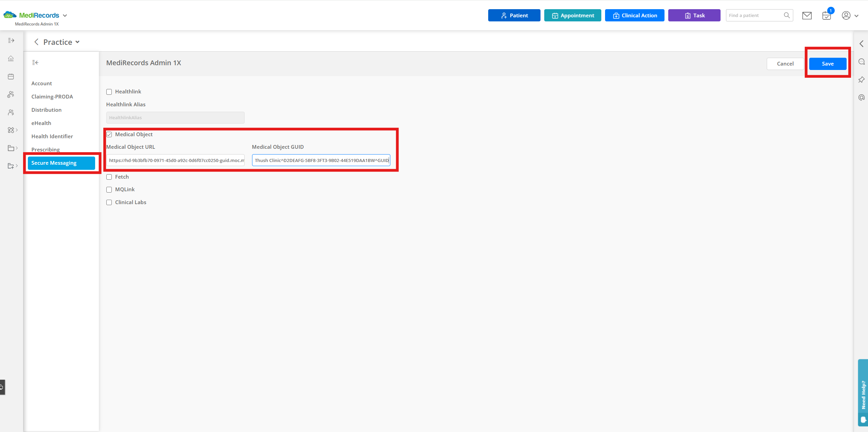This screenshot has width=868, height=432.
Task: Open the contacts people icon in left rail
Action: 11,112
